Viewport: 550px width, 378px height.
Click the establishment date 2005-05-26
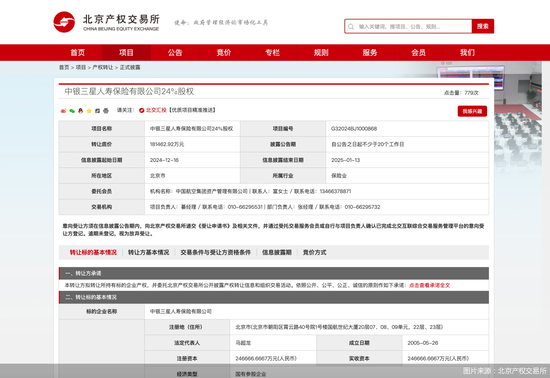[423, 343]
